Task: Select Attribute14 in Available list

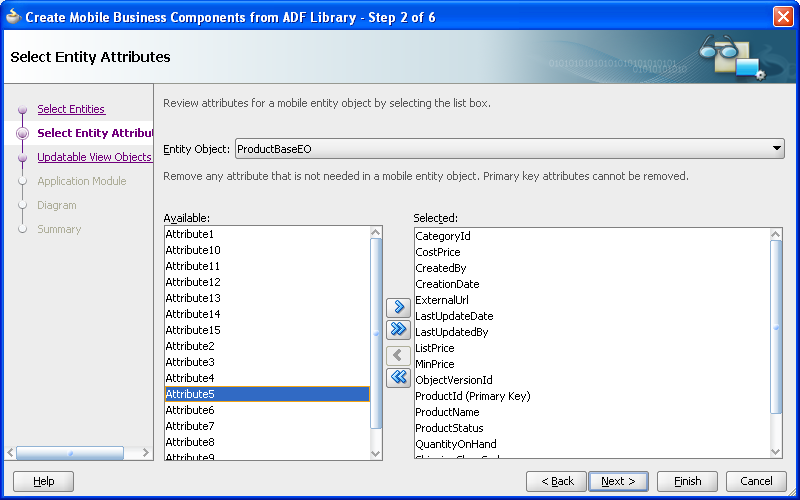Action: [x=267, y=314]
